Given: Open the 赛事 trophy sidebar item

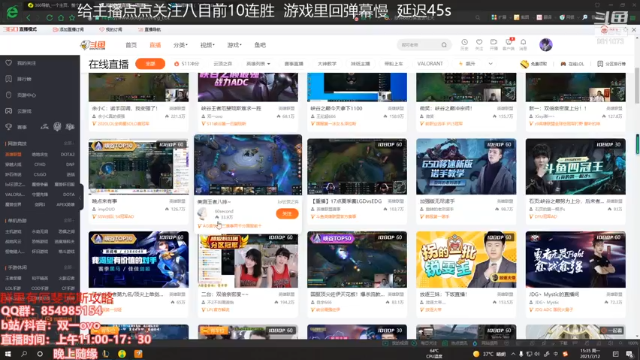Looking at the screenshot, I should 16,127.
